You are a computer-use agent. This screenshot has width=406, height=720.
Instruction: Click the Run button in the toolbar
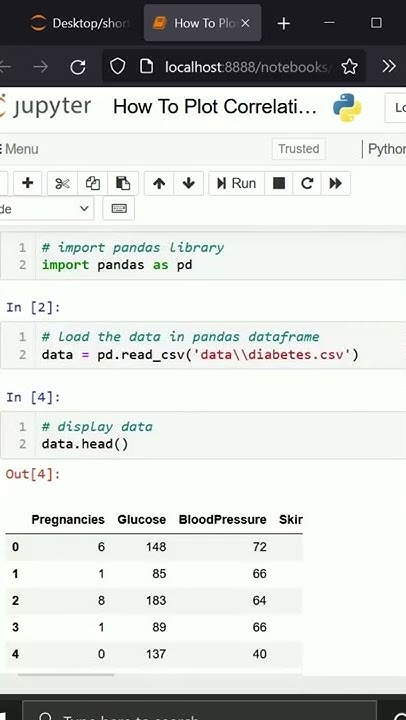tap(237, 184)
